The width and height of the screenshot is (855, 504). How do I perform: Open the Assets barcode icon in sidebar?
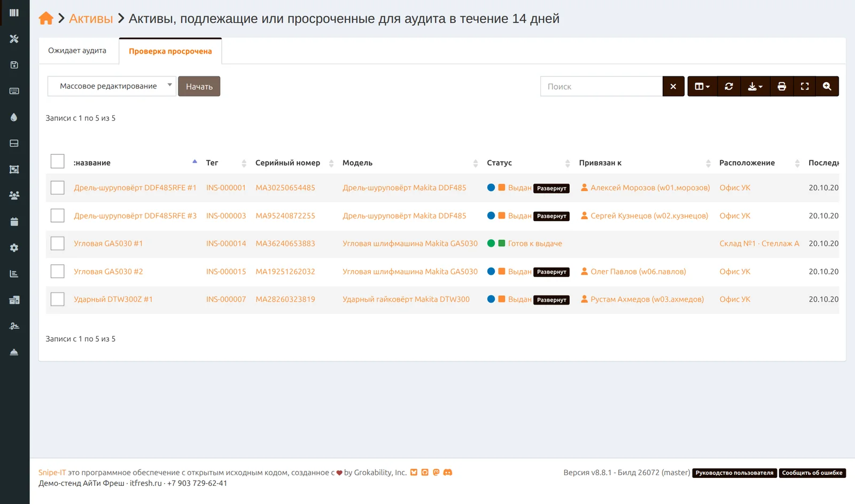coord(14,12)
